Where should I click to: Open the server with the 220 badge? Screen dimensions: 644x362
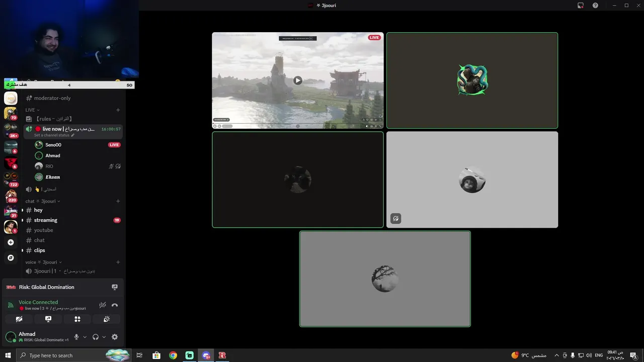(11, 195)
